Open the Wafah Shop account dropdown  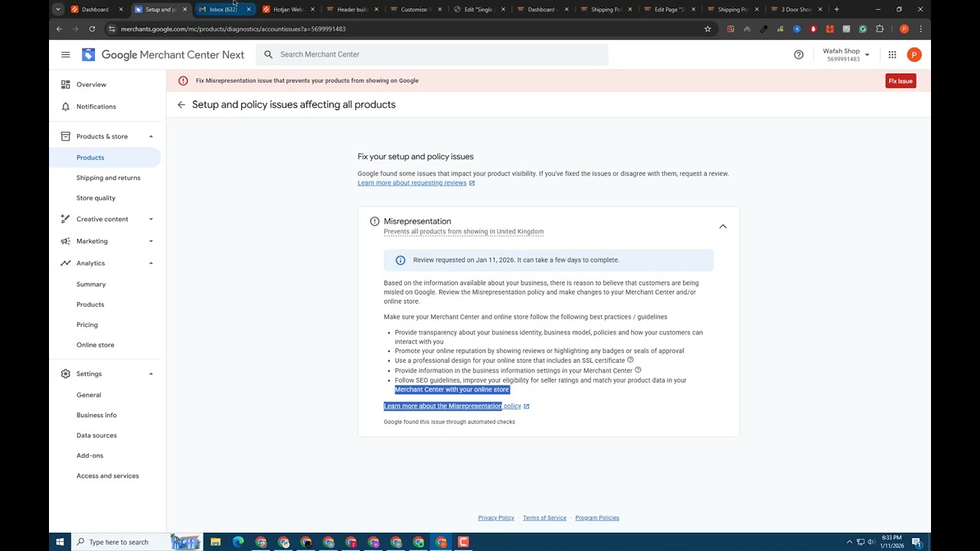846,54
